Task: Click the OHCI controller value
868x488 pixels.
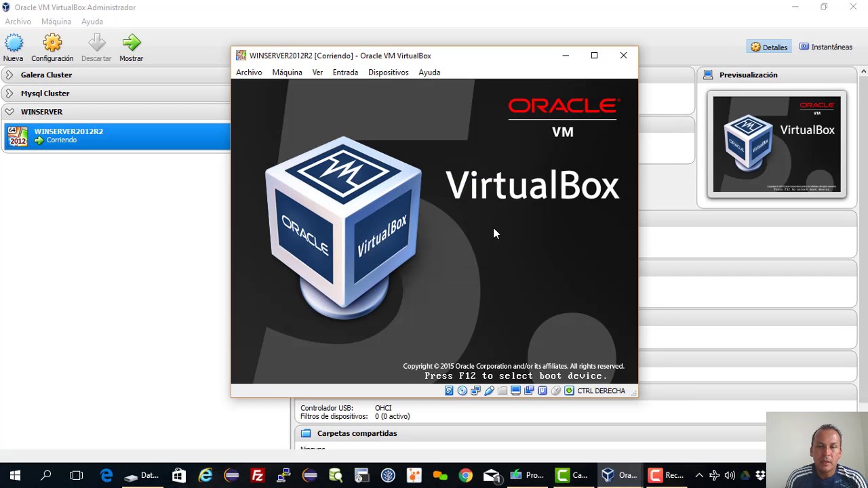Action: pos(383,408)
